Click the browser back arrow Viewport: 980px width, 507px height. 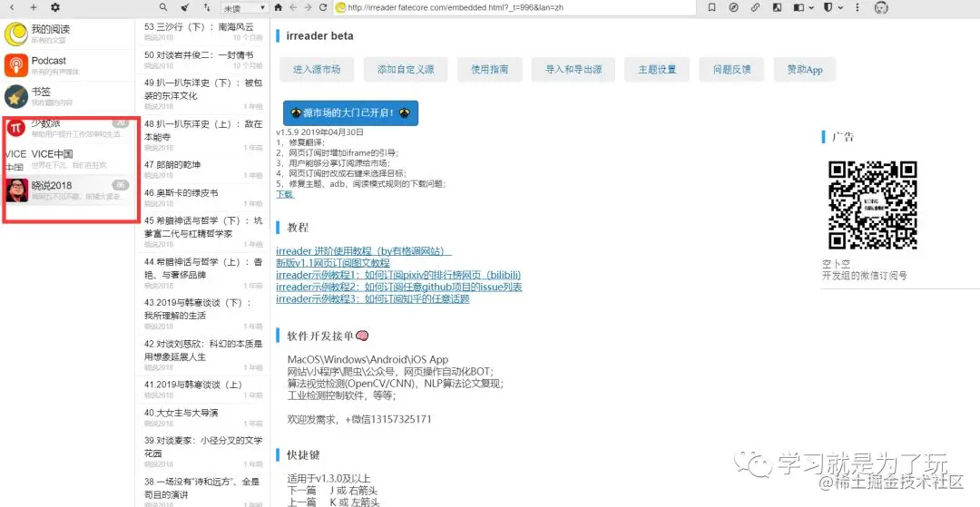[x=293, y=7]
